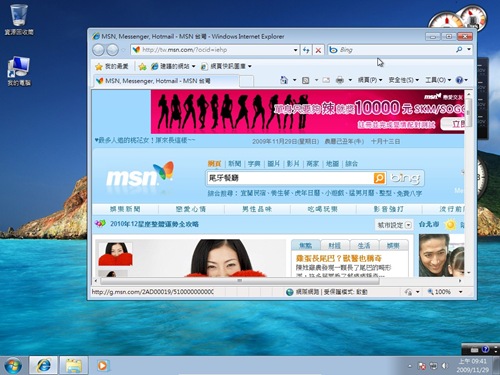Click the orange MSN search magnifier button
This screenshot has height=375, width=500.
[379, 178]
